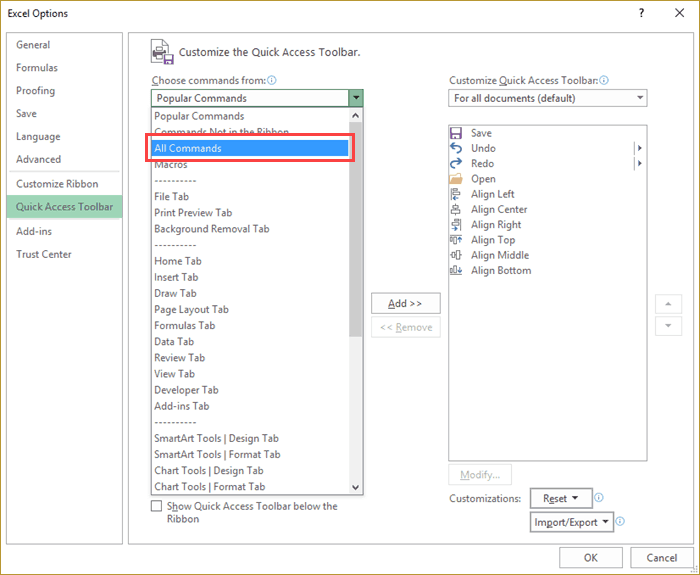
Task: Click the Add >> button
Action: click(405, 304)
